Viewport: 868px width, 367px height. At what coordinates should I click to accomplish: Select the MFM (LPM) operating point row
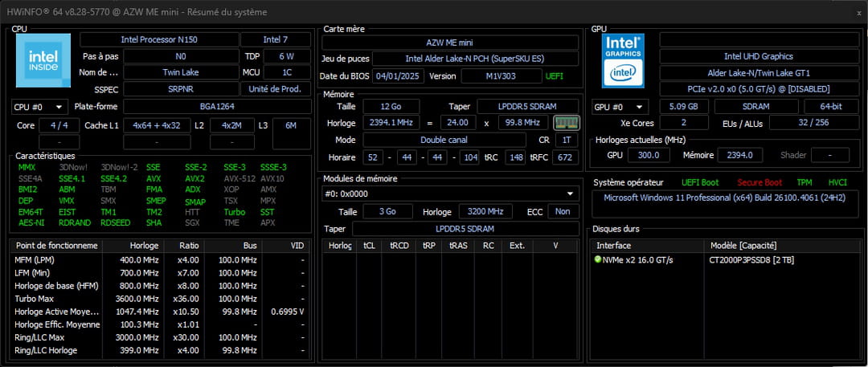point(160,259)
